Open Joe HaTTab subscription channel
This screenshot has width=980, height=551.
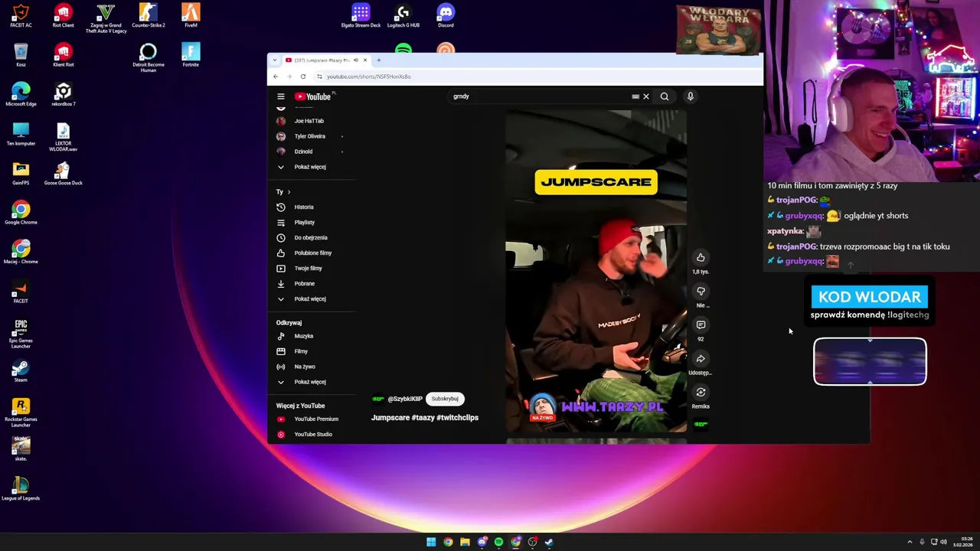pyautogui.click(x=309, y=121)
